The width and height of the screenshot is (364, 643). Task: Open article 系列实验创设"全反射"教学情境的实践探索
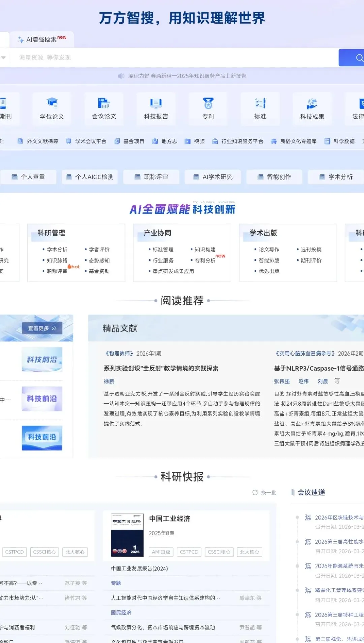tap(161, 368)
